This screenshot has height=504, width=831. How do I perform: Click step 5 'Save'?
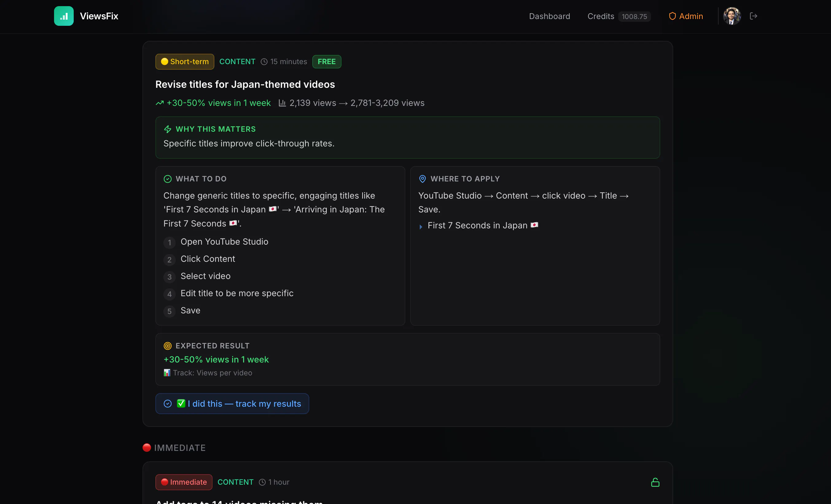point(190,311)
